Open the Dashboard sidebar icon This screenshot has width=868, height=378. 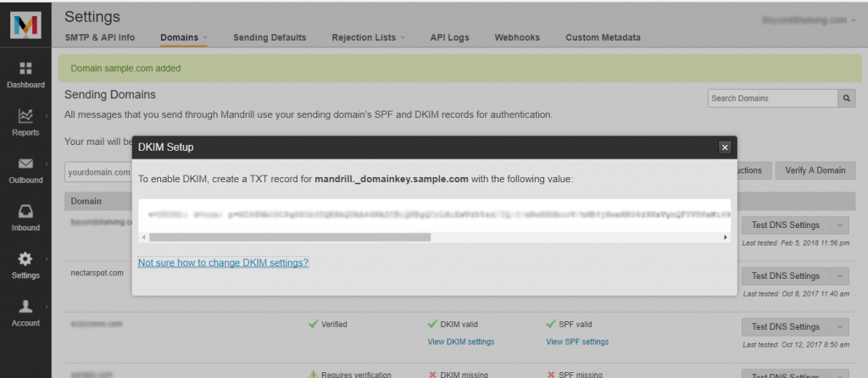(25, 69)
